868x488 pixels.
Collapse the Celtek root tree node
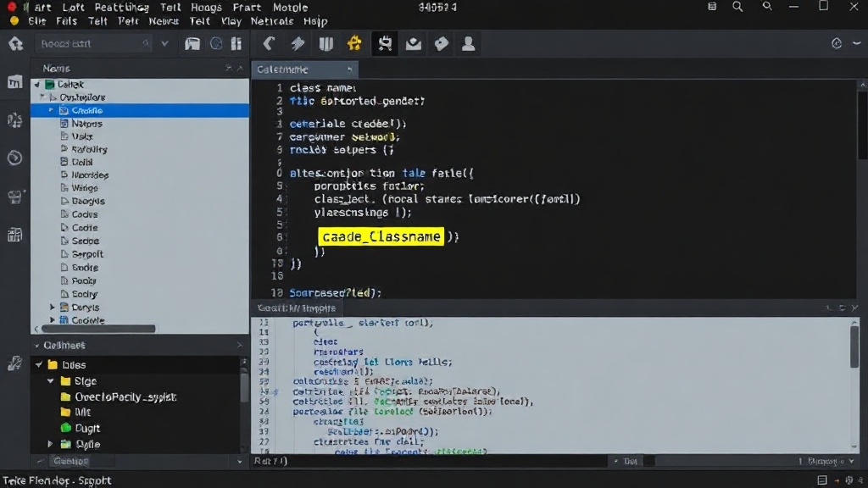coord(37,84)
